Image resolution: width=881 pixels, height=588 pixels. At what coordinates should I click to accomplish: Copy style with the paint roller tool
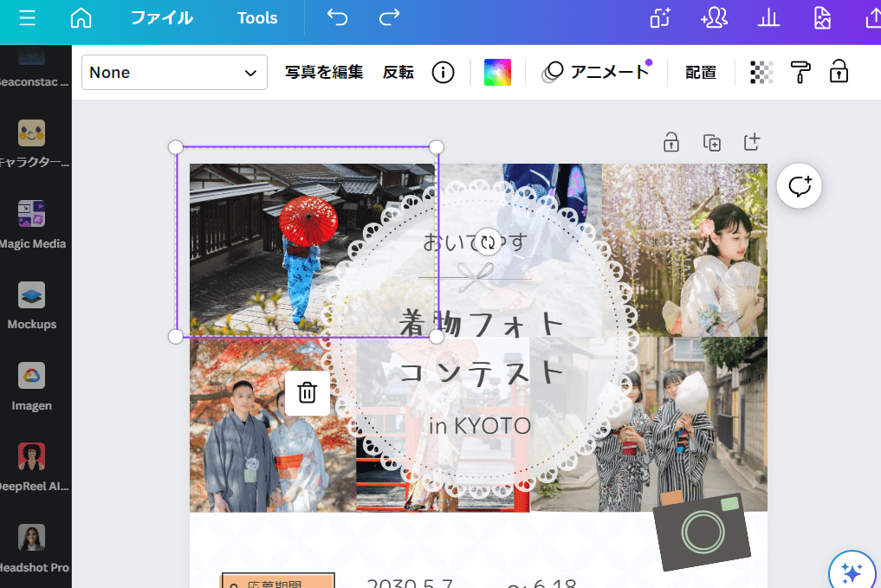pyautogui.click(x=800, y=72)
